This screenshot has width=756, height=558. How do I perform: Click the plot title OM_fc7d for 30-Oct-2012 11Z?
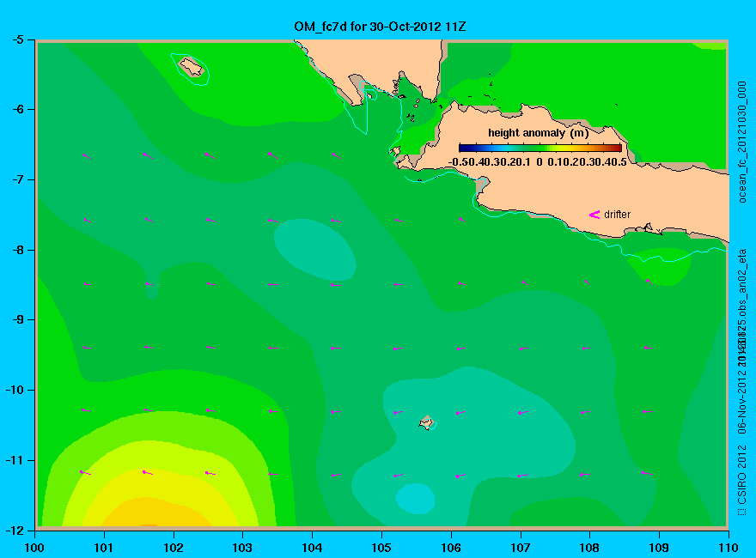(380, 27)
